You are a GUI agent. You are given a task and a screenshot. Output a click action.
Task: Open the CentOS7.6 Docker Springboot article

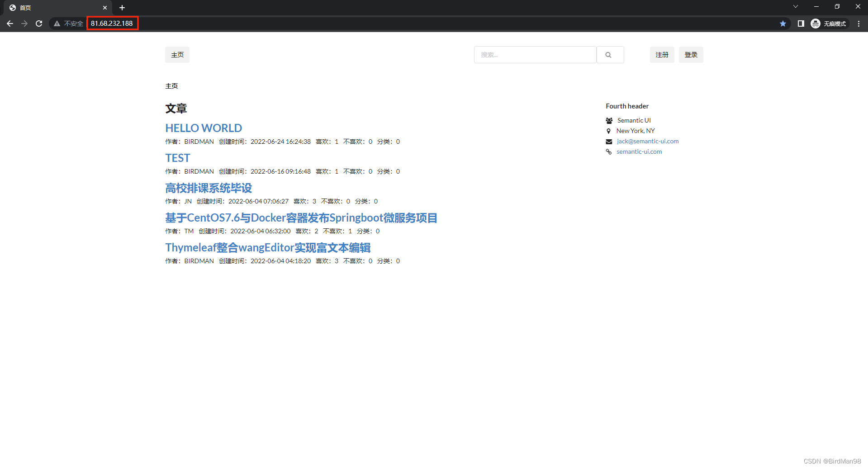[x=301, y=217]
